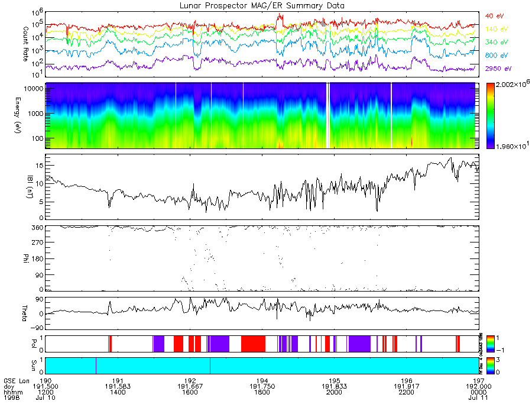The width and height of the screenshot is (532, 414).
Task: Click the doy value '191.750'
Action: (x=262, y=387)
